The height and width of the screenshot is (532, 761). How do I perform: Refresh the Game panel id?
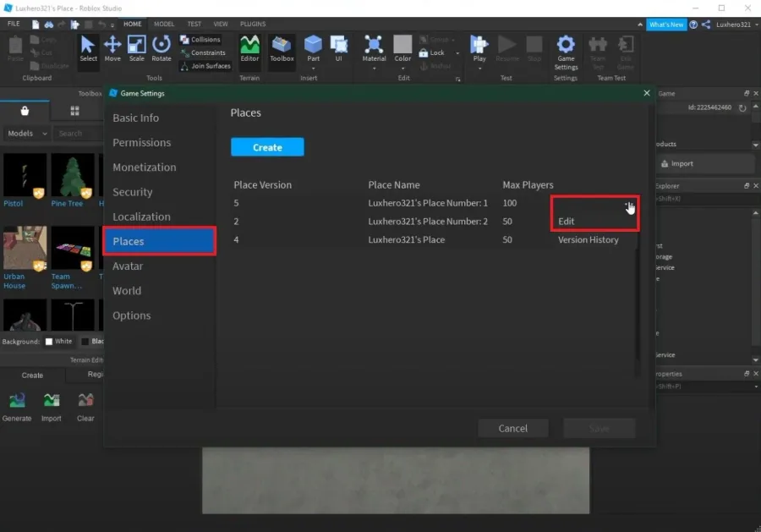pyautogui.click(x=742, y=107)
